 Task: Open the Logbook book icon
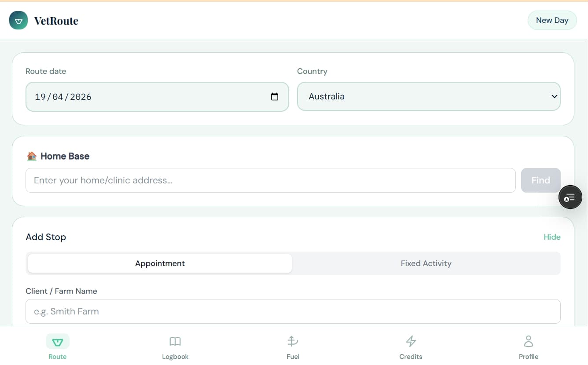coord(175,342)
